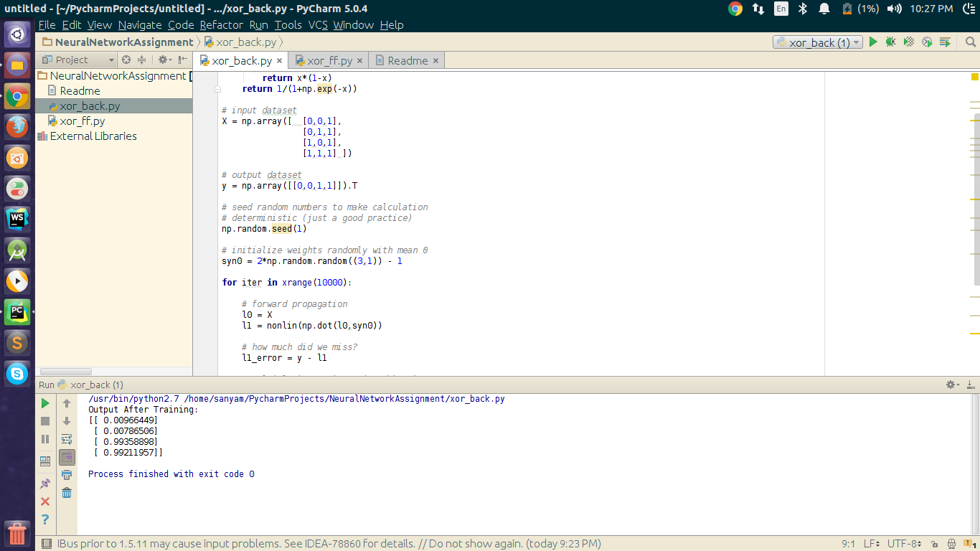Toggle the file read-only lock icon
Image resolution: width=980 pixels, height=551 pixels.
point(934,544)
